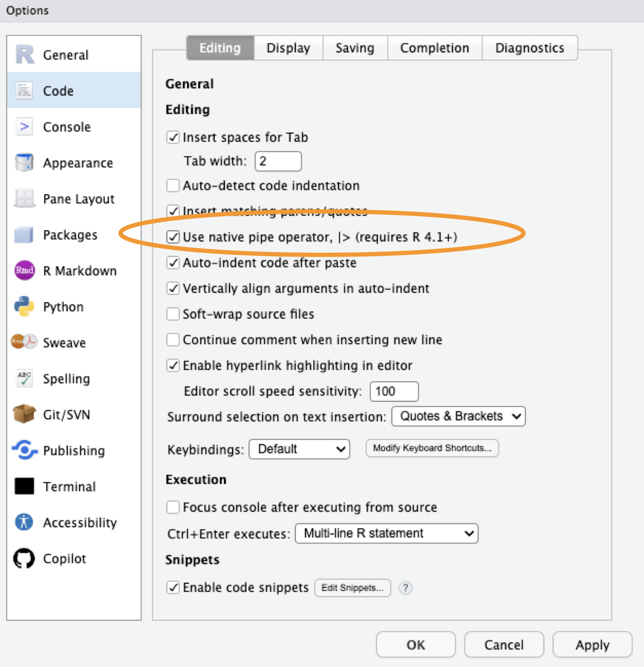
Task: Switch to the Diagnostics tab
Action: click(x=530, y=48)
